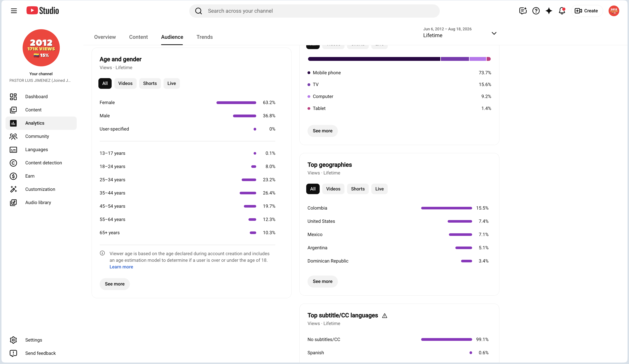Select All filter in Age and gender
629x364 pixels.
click(105, 83)
